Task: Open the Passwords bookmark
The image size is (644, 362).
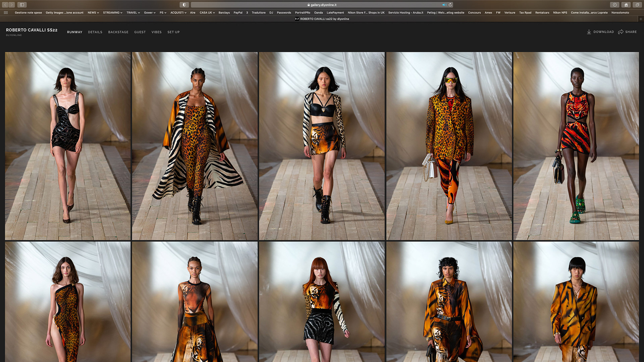Action: point(284,12)
